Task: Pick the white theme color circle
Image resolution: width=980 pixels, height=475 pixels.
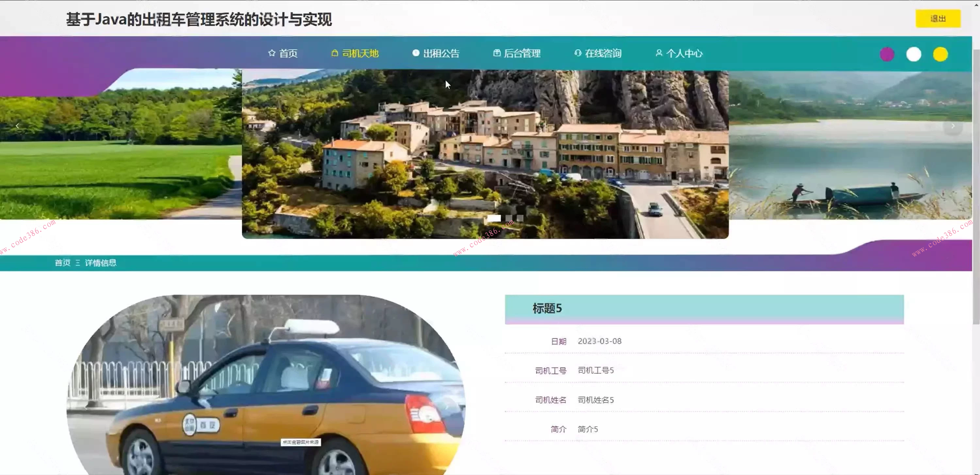Action: pyautogui.click(x=913, y=54)
